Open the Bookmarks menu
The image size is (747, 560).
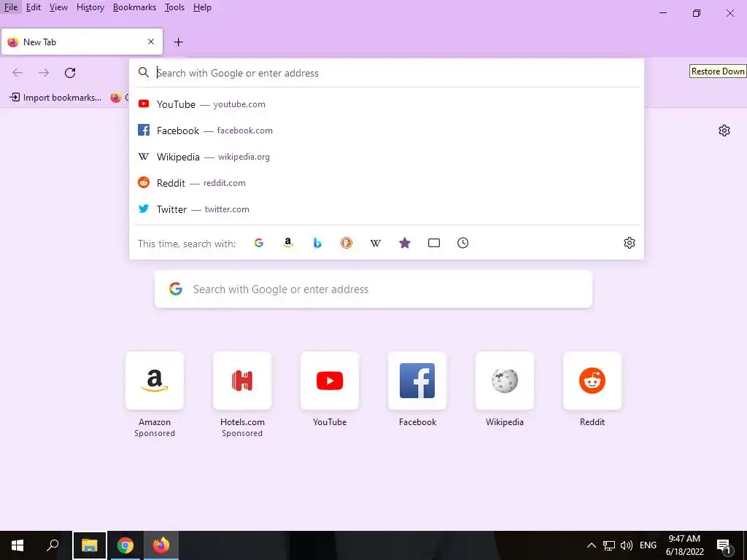(134, 7)
